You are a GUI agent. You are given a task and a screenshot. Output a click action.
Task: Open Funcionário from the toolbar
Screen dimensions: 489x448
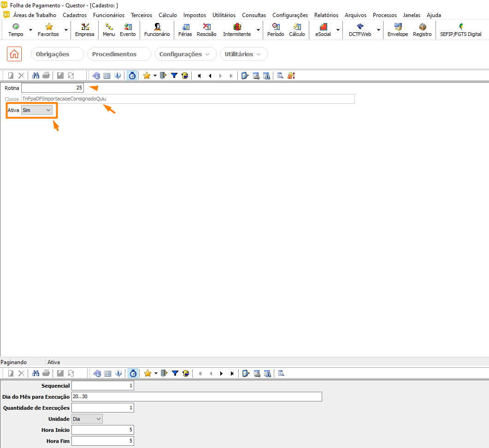point(157,30)
